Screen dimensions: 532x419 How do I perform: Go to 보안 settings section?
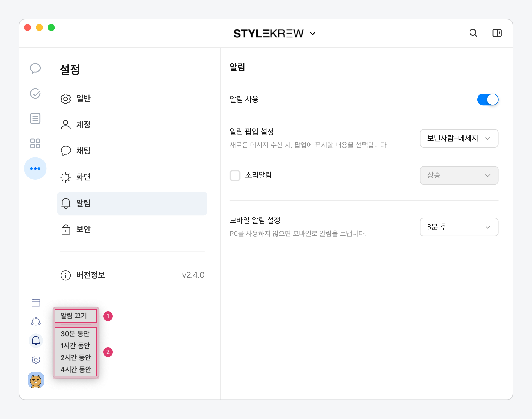click(x=83, y=229)
